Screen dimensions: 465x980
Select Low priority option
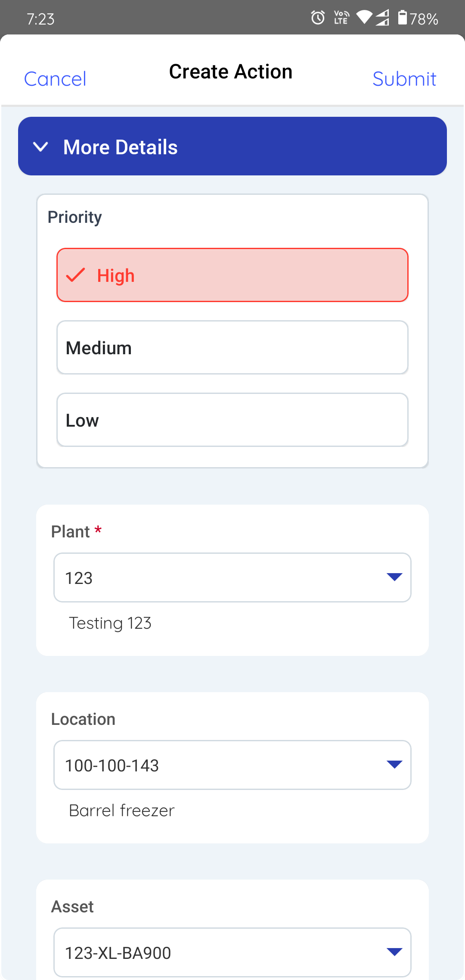click(232, 420)
